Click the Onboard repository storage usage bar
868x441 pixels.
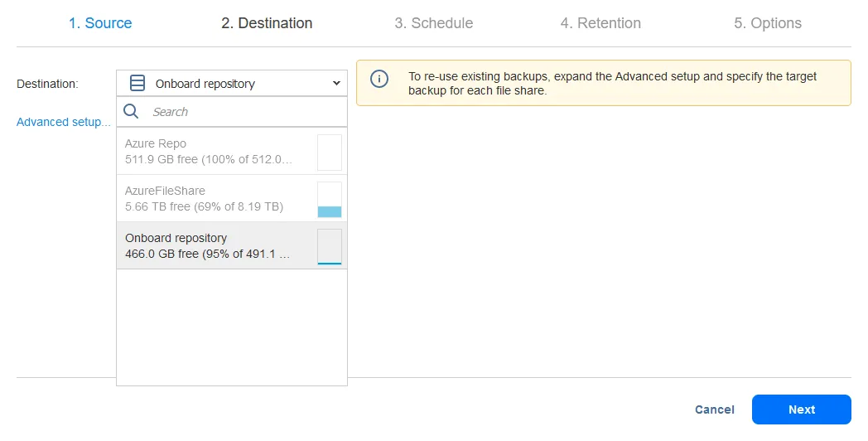(329, 246)
